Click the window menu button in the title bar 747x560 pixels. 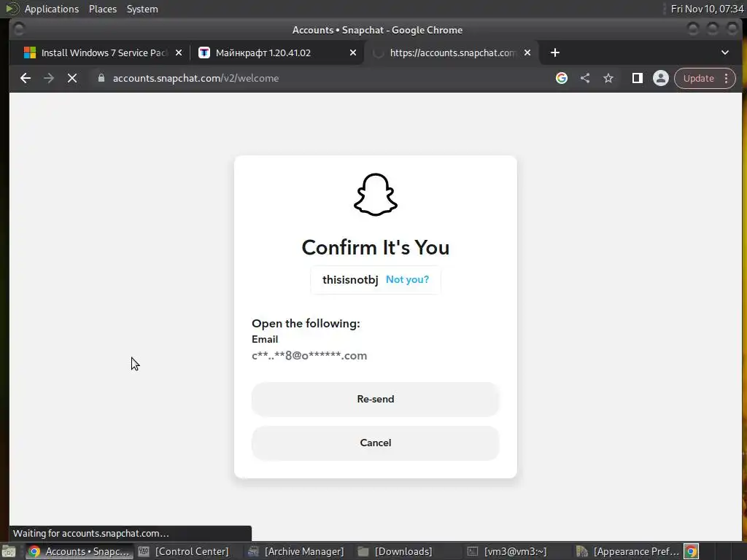click(19, 29)
